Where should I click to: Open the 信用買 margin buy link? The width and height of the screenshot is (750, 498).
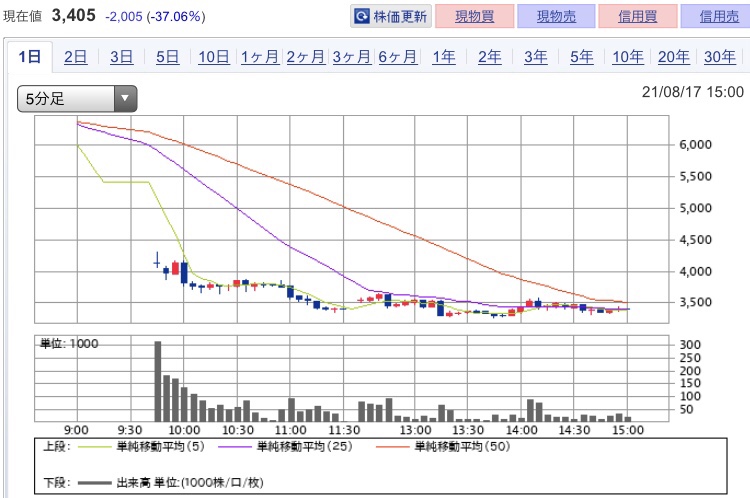pyautogui.click(x=638, y=16)
